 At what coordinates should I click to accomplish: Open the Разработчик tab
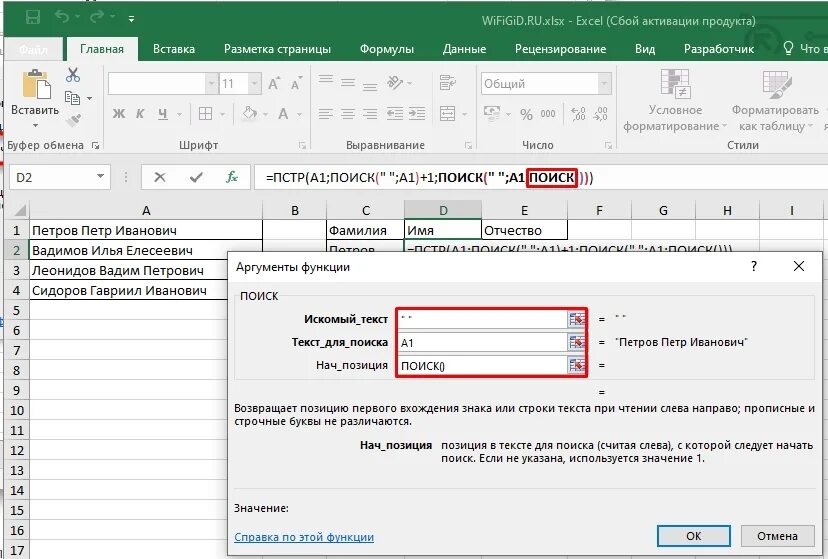[x=719, y=49]
